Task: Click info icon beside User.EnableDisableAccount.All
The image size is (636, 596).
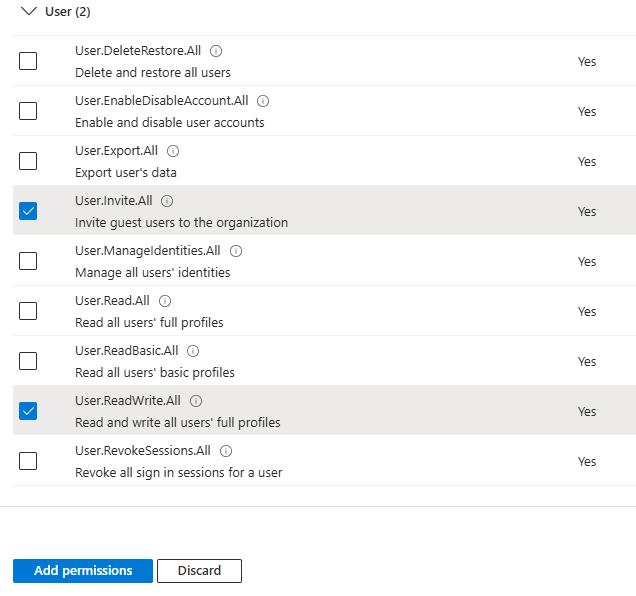Action: [263, 101]
